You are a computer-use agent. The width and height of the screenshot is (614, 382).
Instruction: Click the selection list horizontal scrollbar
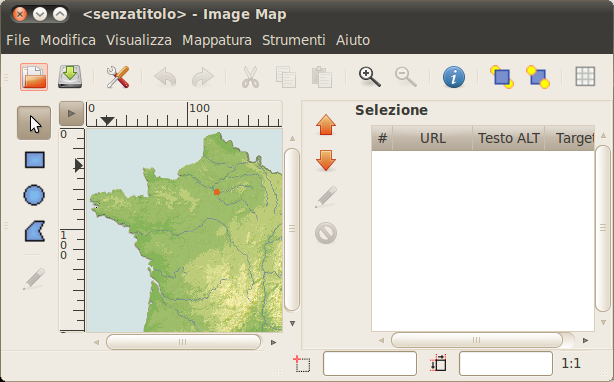pyautogui.click(x=477, y=340)
